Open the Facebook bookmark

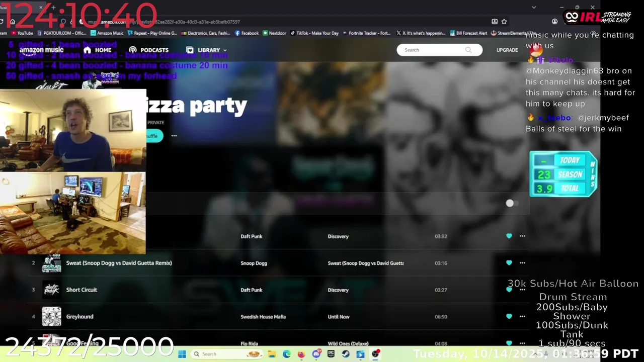click(x=247, y=33)
